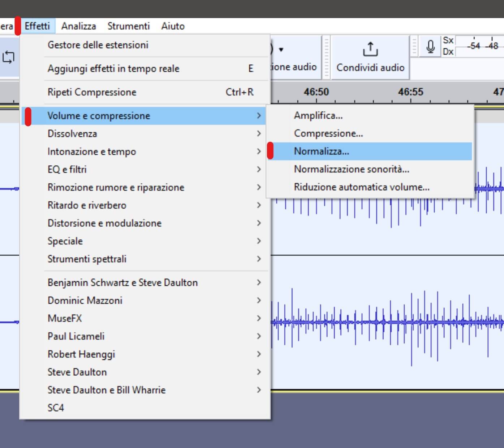Screen dimensions: 504x448
Task: Select Normalizzazione sonorità... entry
Action: pos(351,169)
